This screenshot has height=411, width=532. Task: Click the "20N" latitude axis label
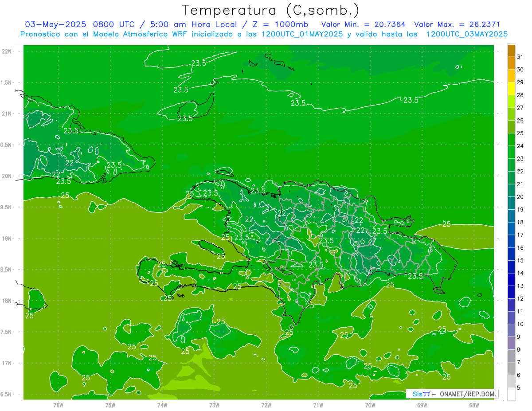tap(7, 176)
